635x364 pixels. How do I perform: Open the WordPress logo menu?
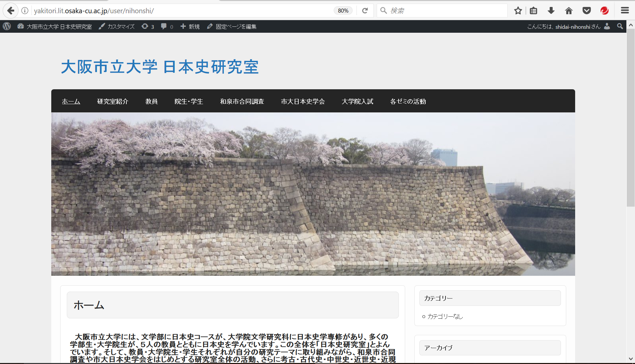pyautogui.click(x=7, y=26)
